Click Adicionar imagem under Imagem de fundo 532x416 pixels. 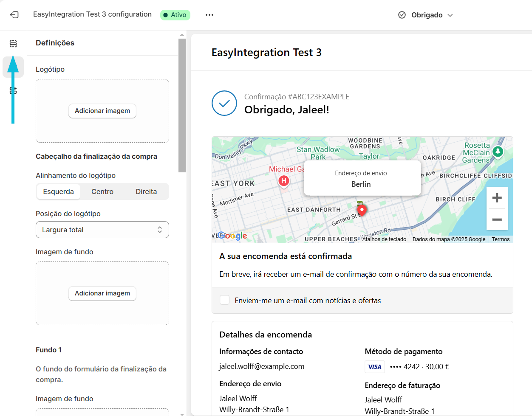[102, 293]
